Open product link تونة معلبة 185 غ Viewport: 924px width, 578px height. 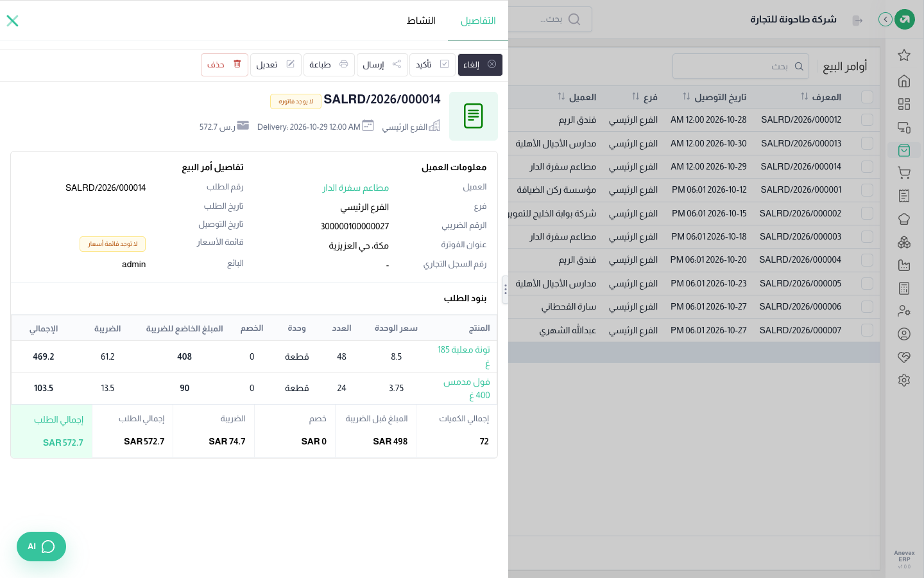point(463,356)
